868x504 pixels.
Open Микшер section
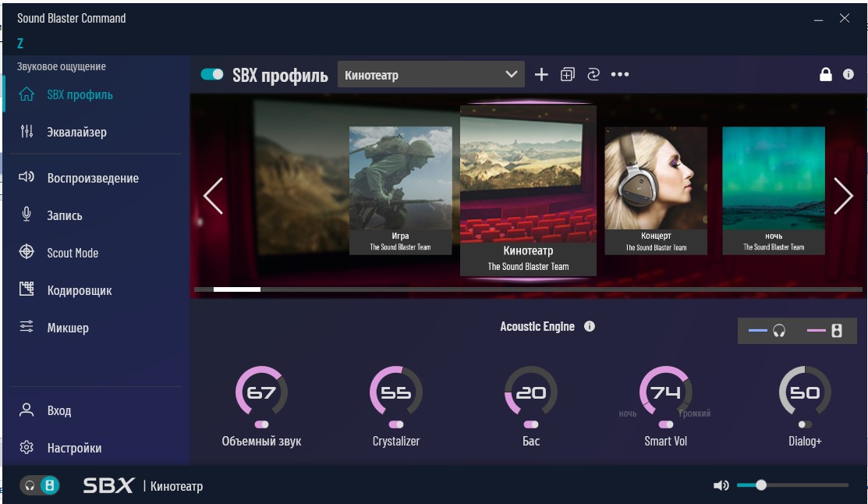point(68,328)
